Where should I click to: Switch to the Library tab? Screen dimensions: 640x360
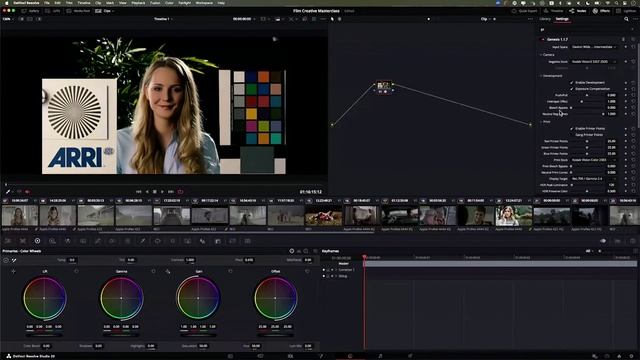(x=544, y=19)
